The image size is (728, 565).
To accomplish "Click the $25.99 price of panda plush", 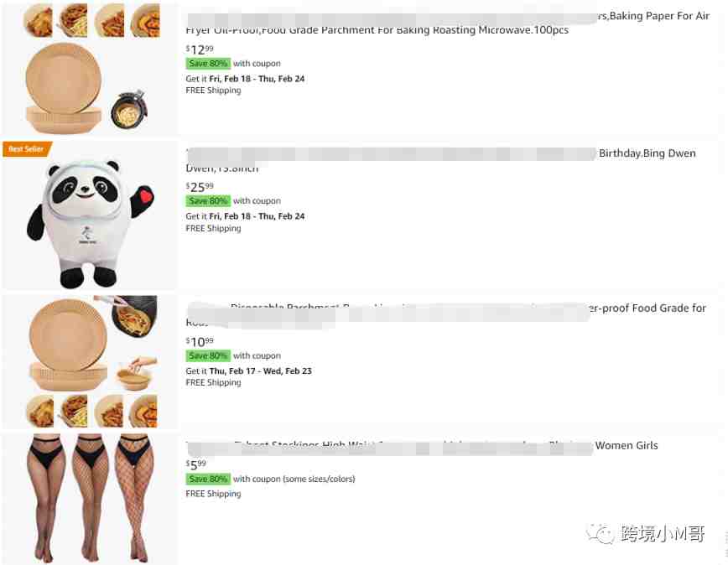I will (200, 187).
